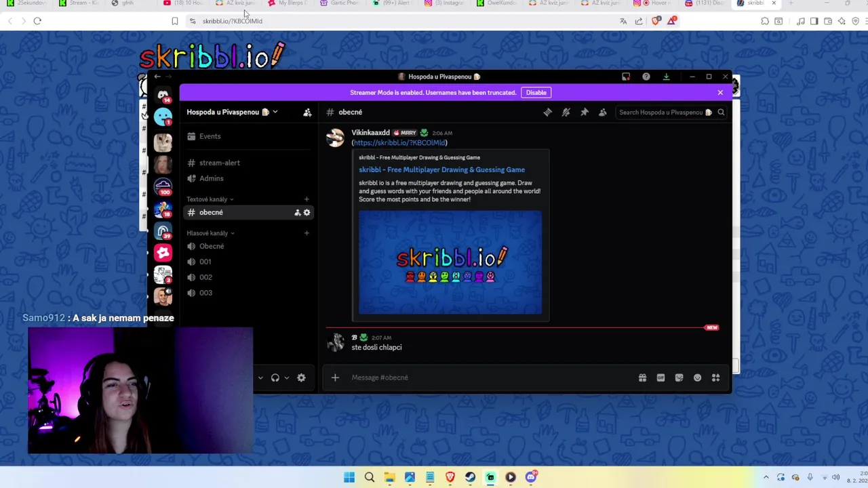The width and height of the screenshot is (868, 488).
Task: Collapse Textové kanály category
Action: click(x=210, y=199)
